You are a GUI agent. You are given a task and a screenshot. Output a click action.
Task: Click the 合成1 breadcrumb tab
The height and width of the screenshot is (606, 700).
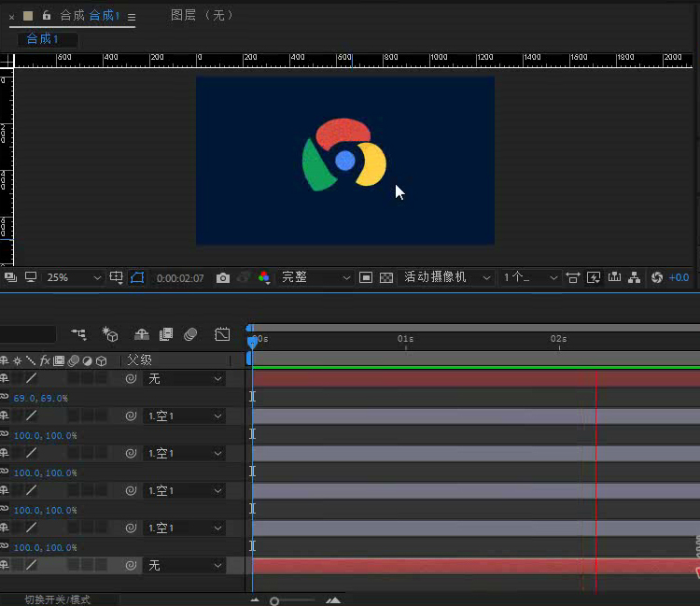point(42,39)
